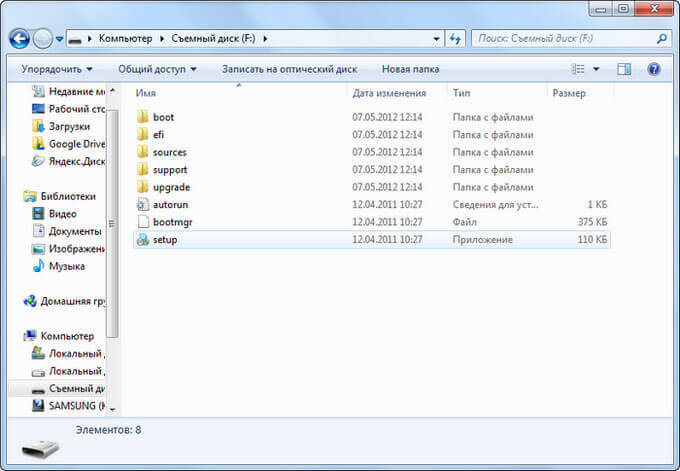The width and height of the screenshot is (680, 471).
Task: Click the navigation pane scrollbar thumb
Action: [x=112, y=223]
